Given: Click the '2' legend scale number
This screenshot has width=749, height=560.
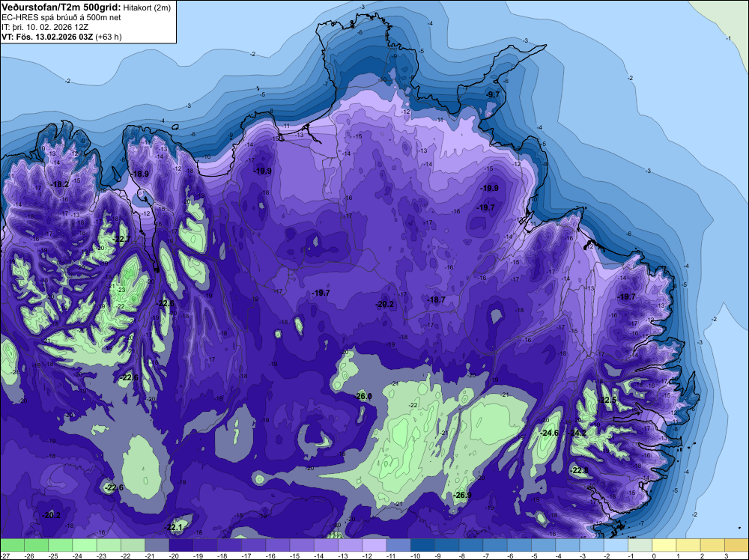Looking at the screenshot, I should [x=703, y=556].
